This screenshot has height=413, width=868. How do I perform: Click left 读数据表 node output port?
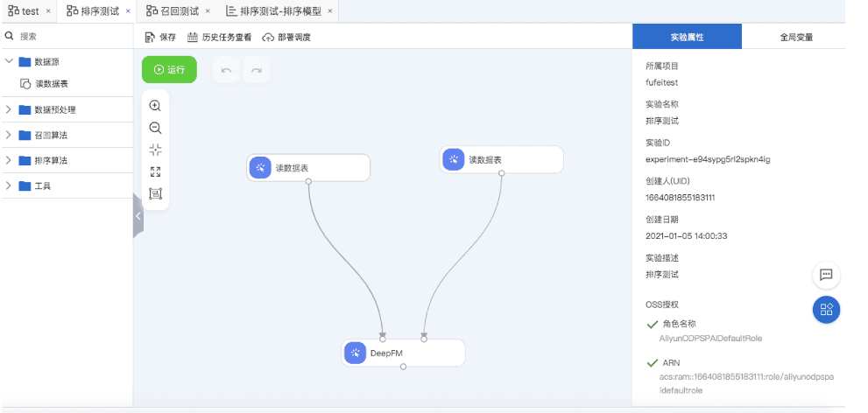click(x=308, y=181)
